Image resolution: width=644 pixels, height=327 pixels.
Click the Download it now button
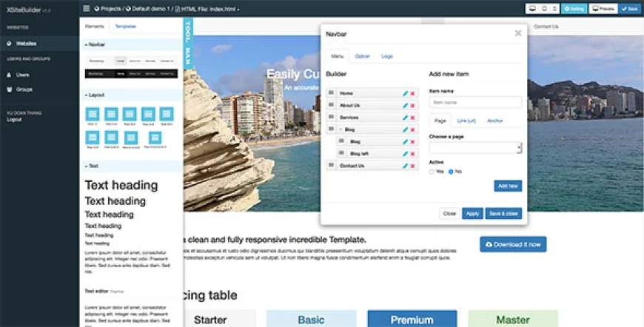(x=513, y=244)
